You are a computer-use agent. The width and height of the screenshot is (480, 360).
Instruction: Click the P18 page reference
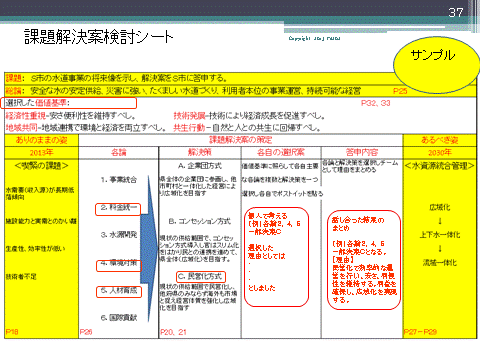(12, 331)
